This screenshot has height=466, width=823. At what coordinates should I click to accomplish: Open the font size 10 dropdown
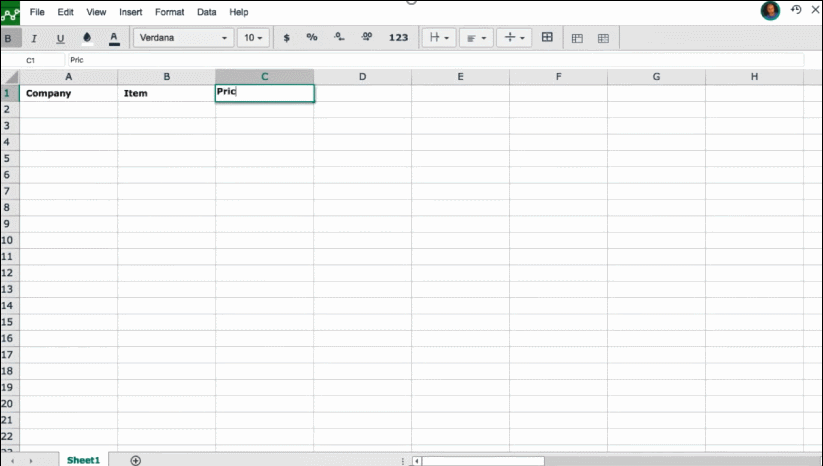coord(253,38)
